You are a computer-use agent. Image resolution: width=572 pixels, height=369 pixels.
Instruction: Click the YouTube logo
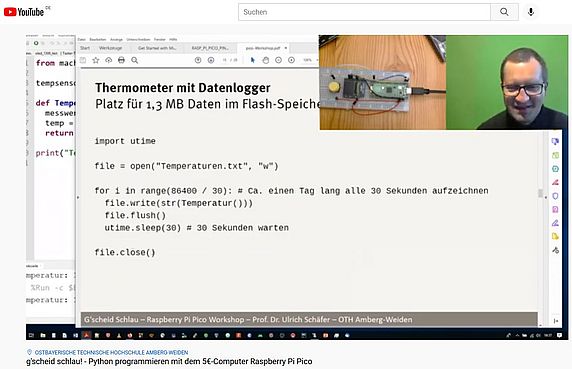click(24, 12)
